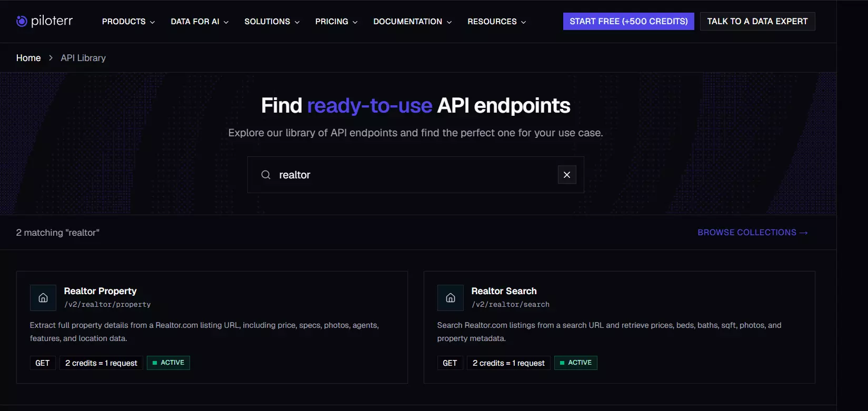Open the SOLUTIONS menu label
868x411 pixels.
pos(267,22)
